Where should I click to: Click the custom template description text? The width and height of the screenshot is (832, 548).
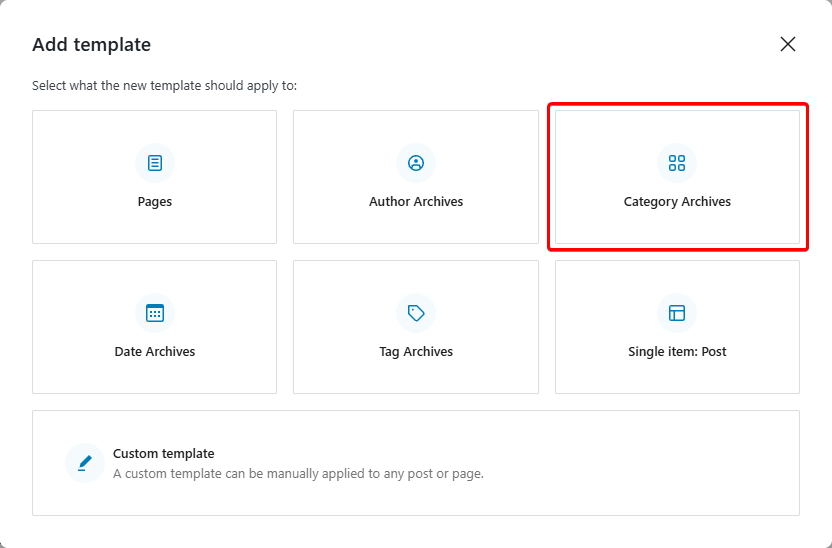click(298, 473)
